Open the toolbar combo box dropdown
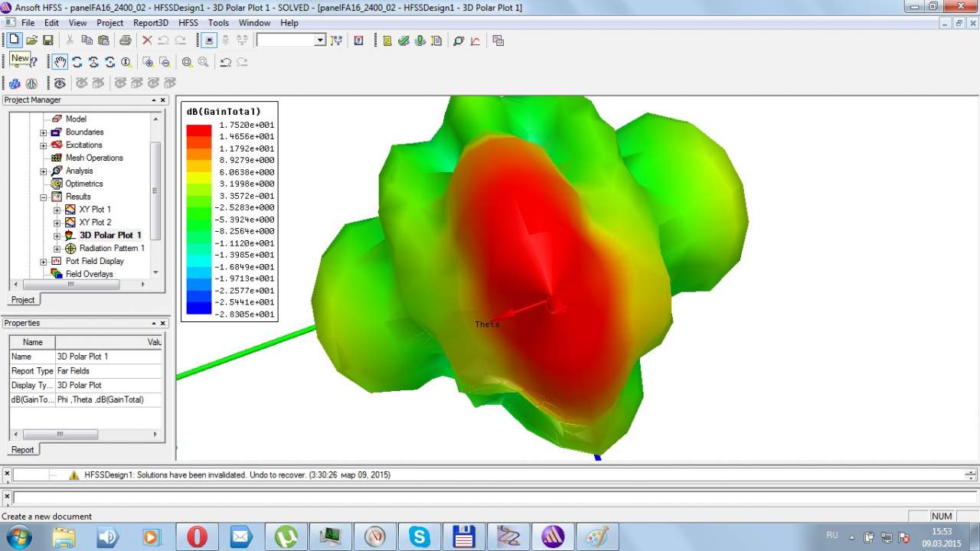Image resolution: width=980 pixels, height=551 pixels. 320,41
